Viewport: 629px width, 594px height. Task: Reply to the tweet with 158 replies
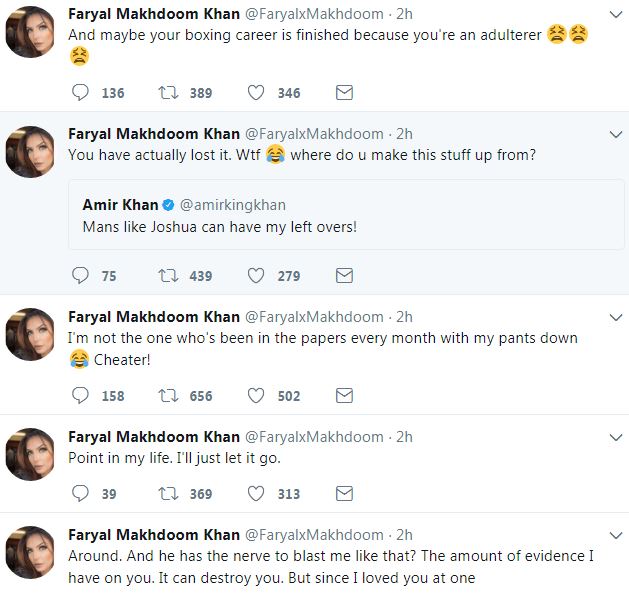click(82, 396)
